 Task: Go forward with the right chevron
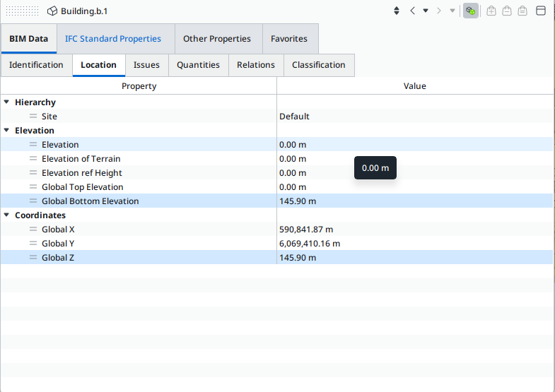pyautogui.click(x=439, y=11)
